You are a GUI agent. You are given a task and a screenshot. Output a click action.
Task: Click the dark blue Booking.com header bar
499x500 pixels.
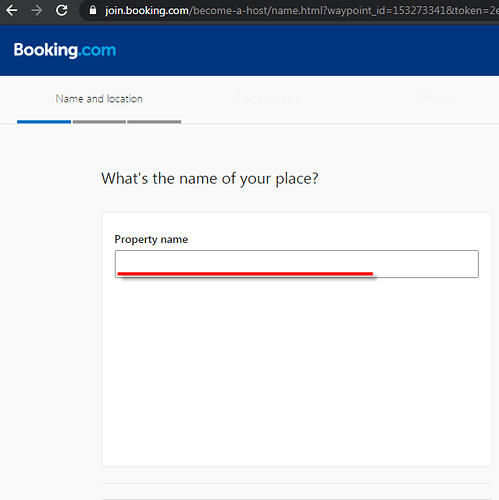pos(300,50)
